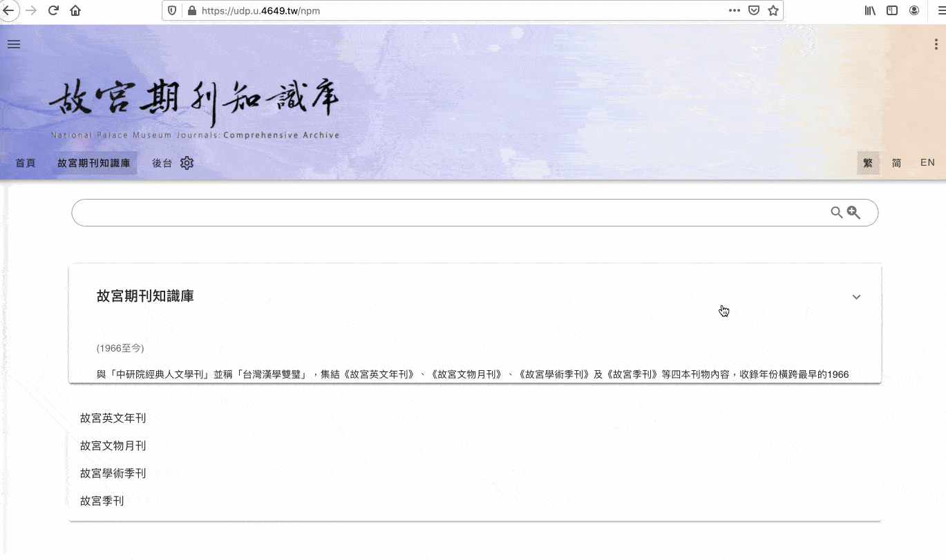Open advanced search with the plus magnifier
946x560 pixels.
coord(854,213)
